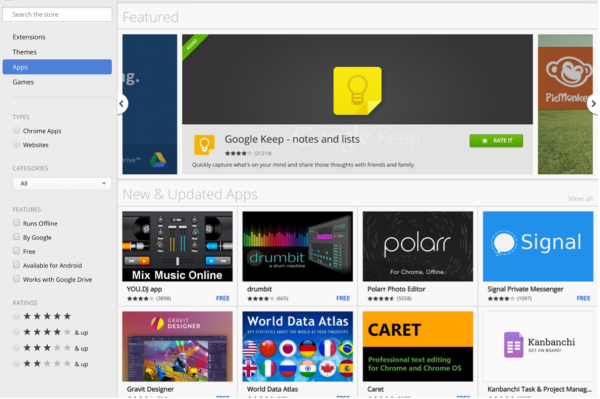
Task: Click the Search the store field
Action: (57, 15)
